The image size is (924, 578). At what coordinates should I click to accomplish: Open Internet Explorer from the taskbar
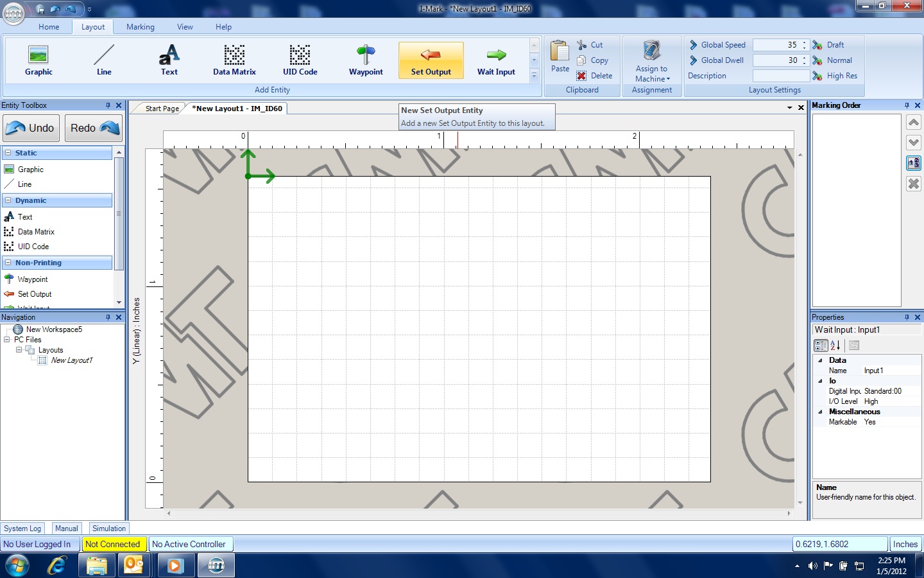pyautogui.click(x=56, y=566)
